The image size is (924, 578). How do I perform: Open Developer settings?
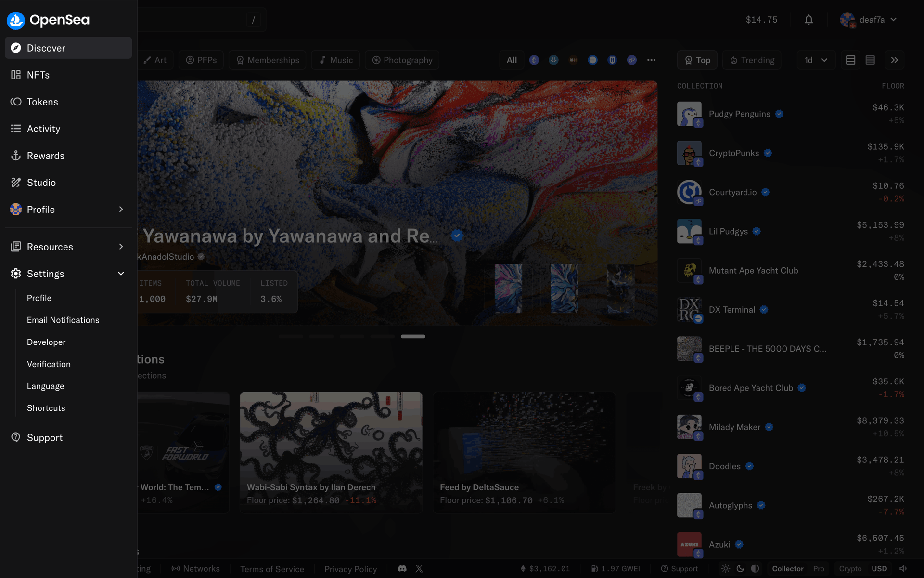click(46, 342)
